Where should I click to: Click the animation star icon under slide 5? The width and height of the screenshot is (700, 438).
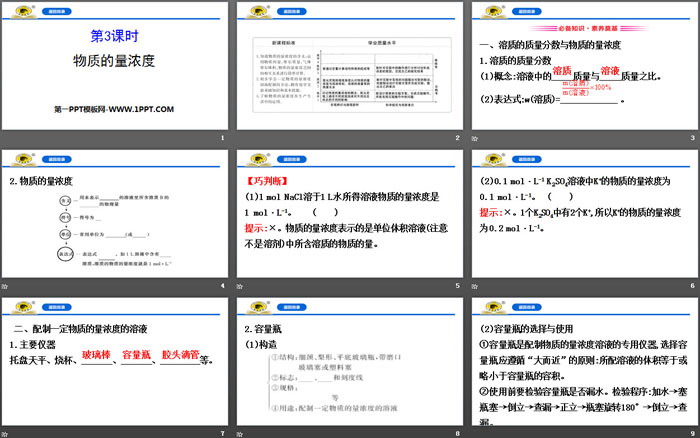[240, 286]
